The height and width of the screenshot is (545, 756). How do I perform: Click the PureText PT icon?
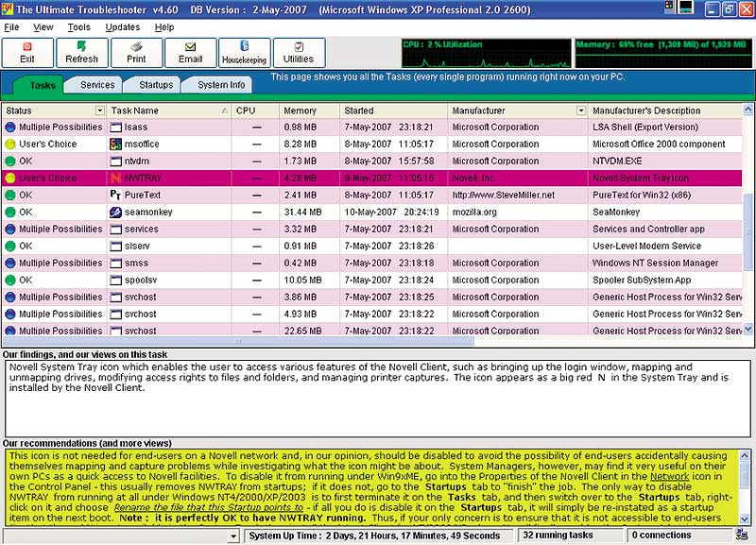point(115,195)
